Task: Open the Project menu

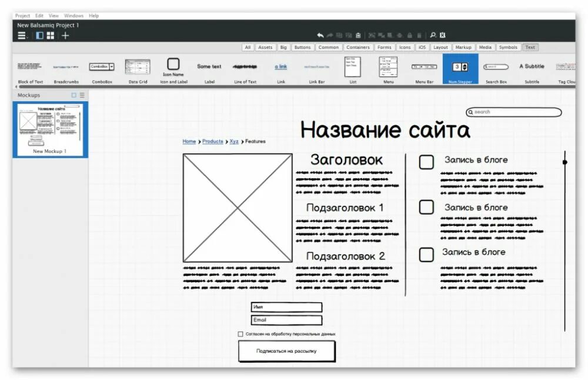Action: (22, 16)
